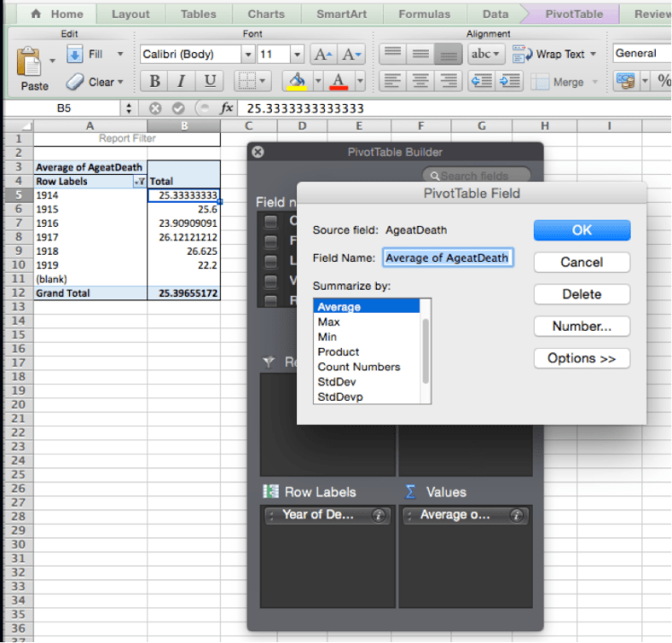Open the font name dropdown
This screenshot has height=643, width=672.
point(248,55)
